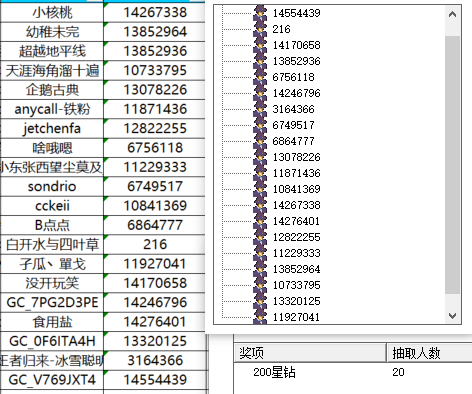The height and width of the screenshot is (394, 472).
Task: Select spreadsheet cell 没开玩笑
Action: (x=52, y=283)
